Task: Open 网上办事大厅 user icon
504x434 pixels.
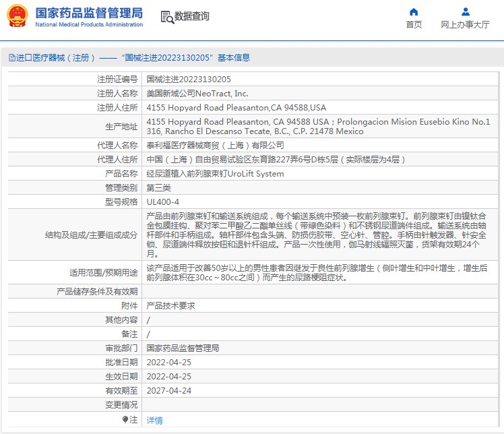Action: (x=465, y=12)
